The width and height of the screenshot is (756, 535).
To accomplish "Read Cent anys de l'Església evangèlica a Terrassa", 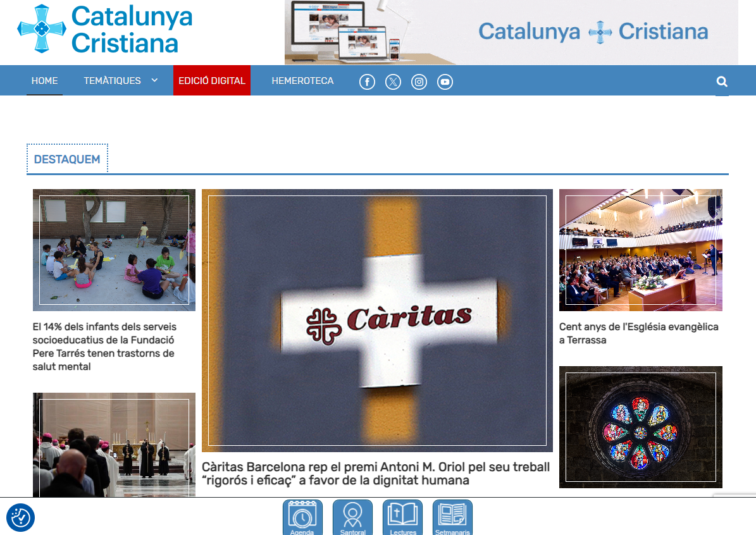I will click(639, 333).
